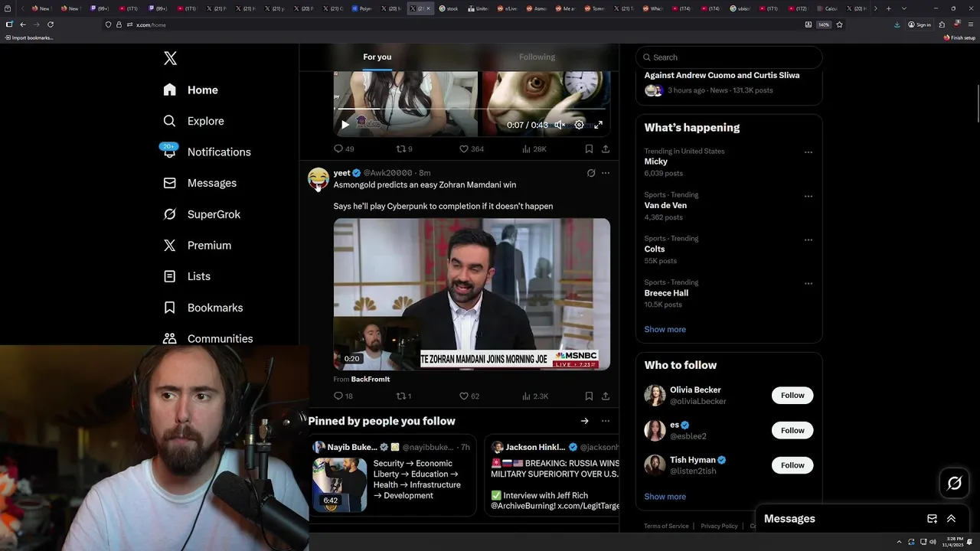View analytics showing 28K views
The height and width of the screenshot is (551, 980).
(x=534, y=148)
